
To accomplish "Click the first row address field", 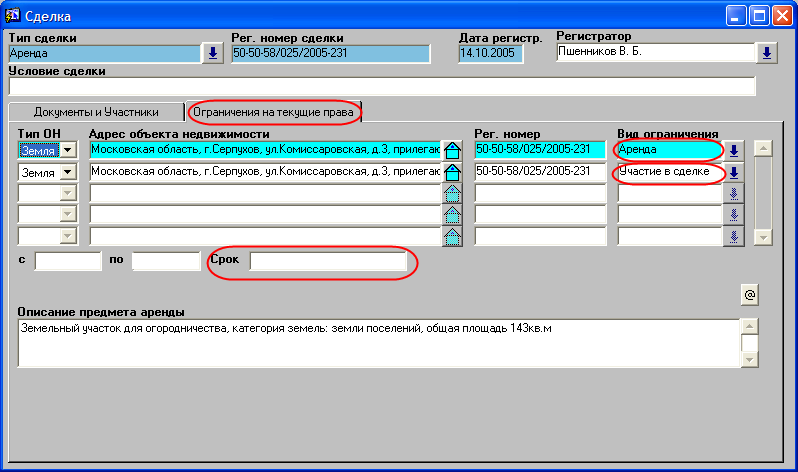I will point(265,150).
